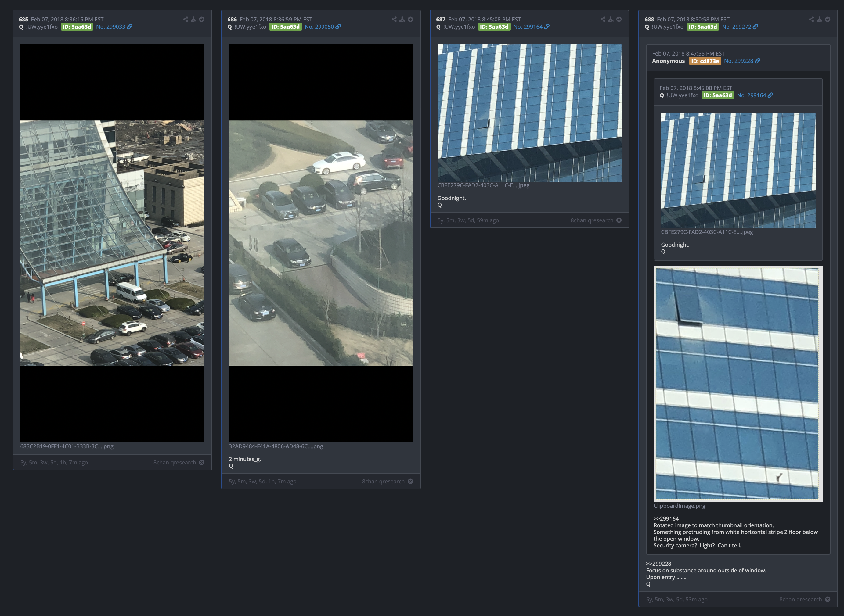
Task: Share post 685 using the share icon
Action: coord(186,20)
